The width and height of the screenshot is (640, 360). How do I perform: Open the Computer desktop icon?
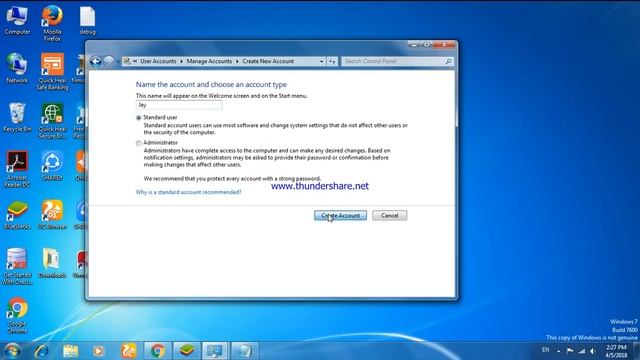click(17, 20)
